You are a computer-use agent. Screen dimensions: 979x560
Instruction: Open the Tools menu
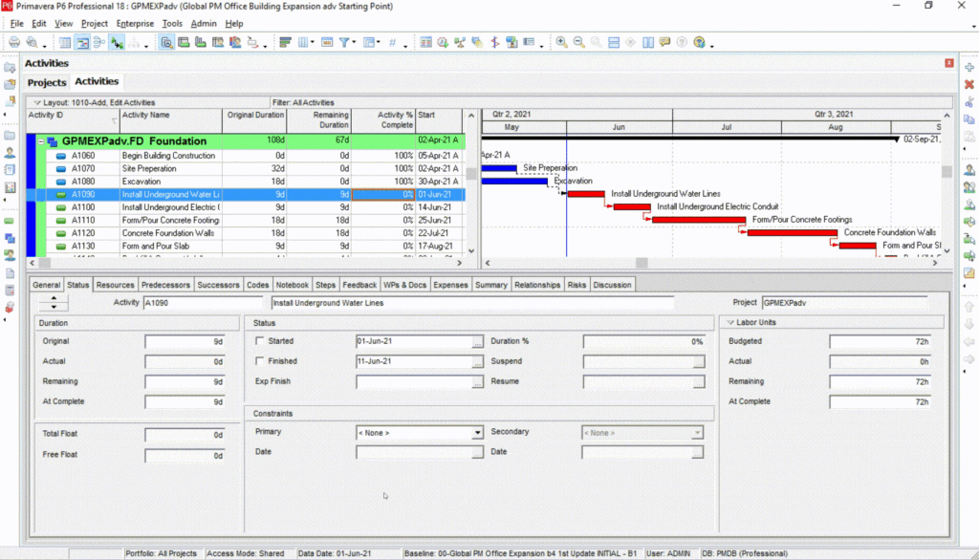click(x=172, y=24)
